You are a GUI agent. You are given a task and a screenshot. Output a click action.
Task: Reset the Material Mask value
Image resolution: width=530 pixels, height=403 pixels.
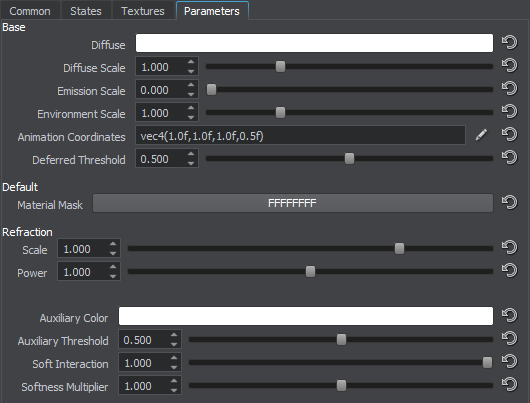[509, 203]
